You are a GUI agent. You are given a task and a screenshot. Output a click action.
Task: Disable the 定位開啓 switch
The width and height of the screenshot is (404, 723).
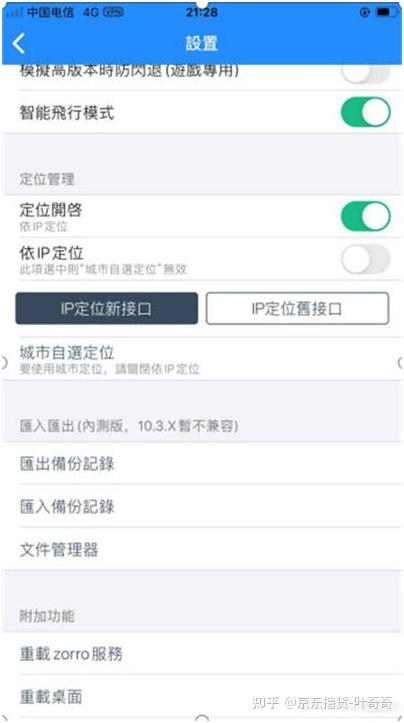[x=366, y=216]
